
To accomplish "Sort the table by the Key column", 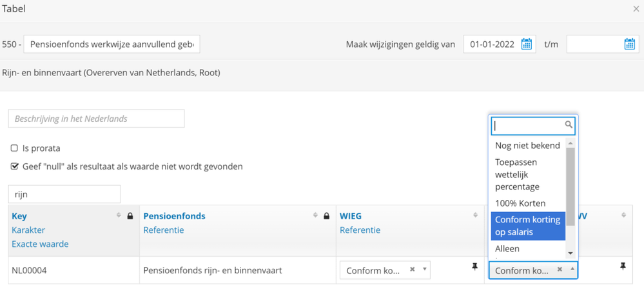I will click(x=119, y=216).
